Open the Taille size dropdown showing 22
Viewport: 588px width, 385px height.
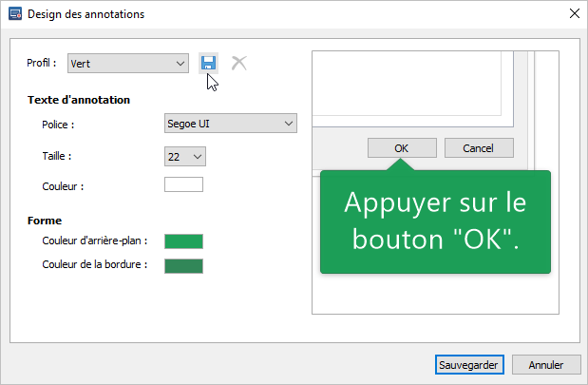click(184, 155)
